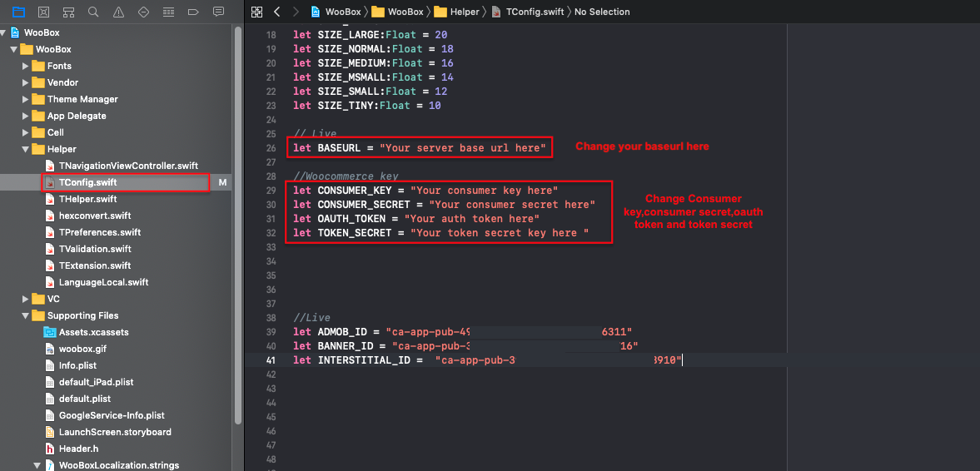Open the Symbol navigator

click(68, 12)
